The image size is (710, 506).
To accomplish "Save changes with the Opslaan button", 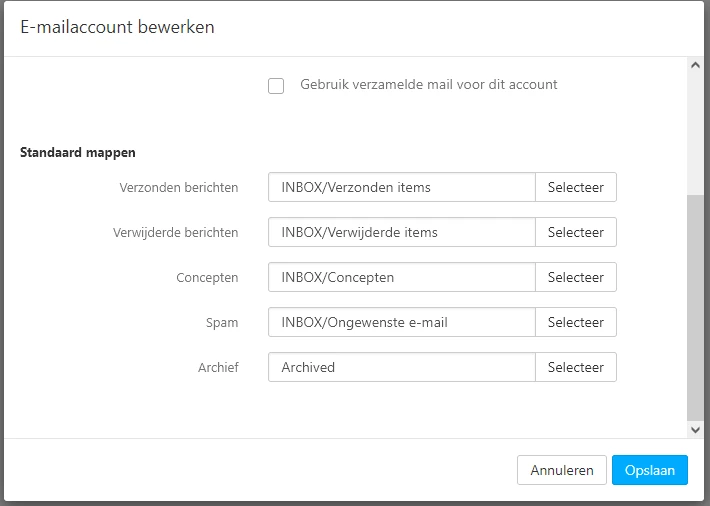I will point(650,470).
